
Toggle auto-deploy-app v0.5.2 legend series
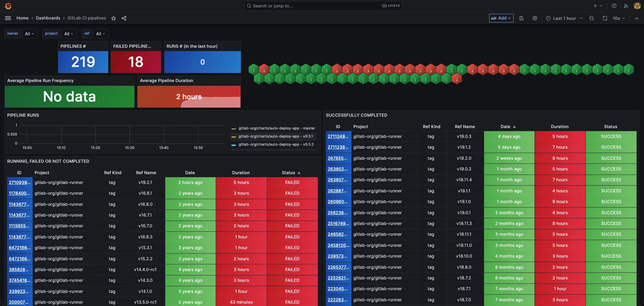276,144
